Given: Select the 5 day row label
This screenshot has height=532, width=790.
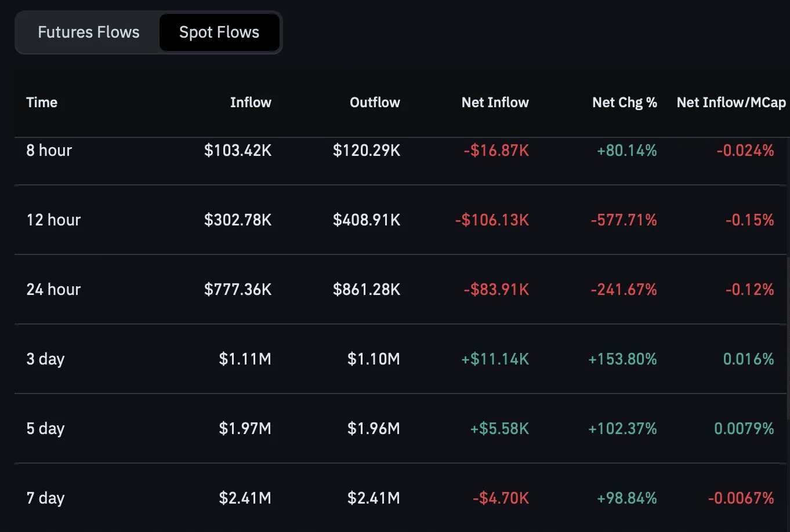Looking at the screenshot, I should pos(45,429).
